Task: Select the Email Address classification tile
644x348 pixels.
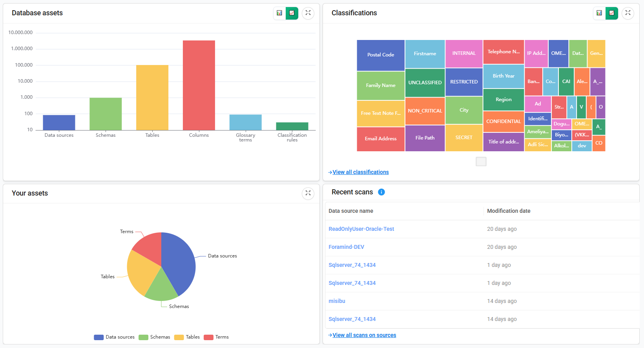Action: (380, 139)
